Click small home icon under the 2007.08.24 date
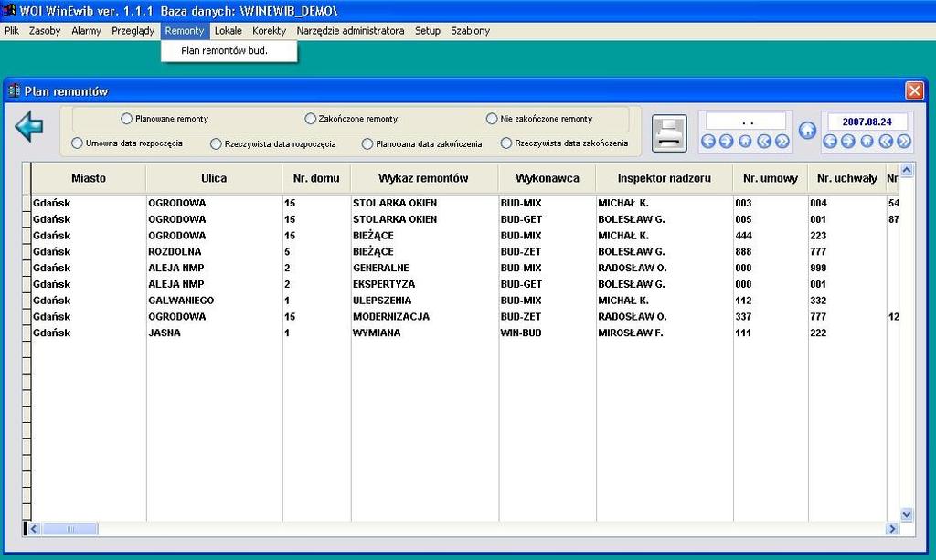This screenshot has width=936, height=560. click(867, 142)
